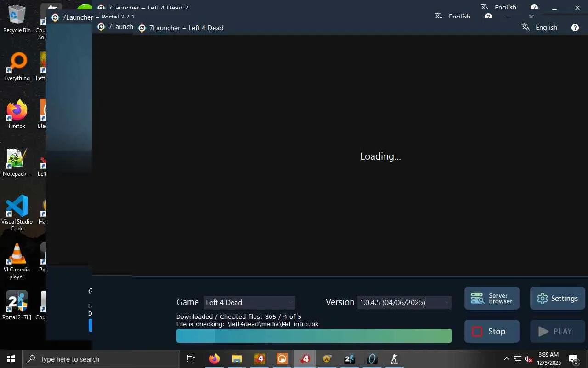Open the Server Browser
This screenshot has width=588, height=368.
pyautogui.click(x=492, y=299)
